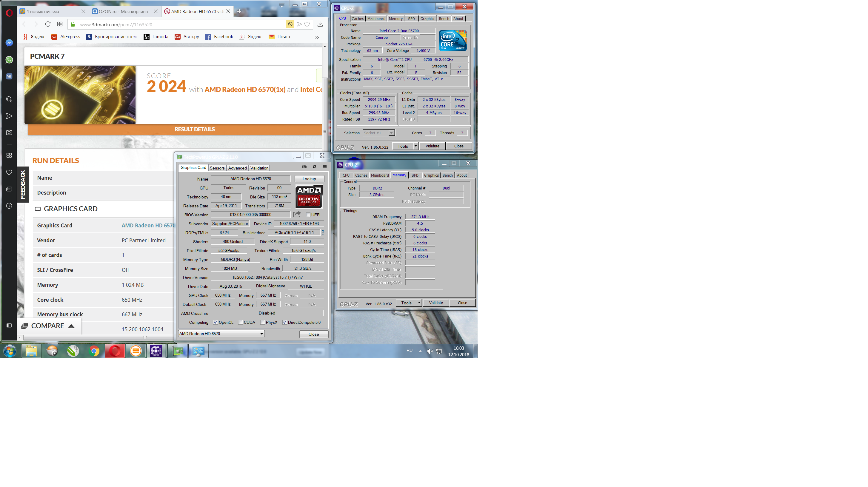Open Tools dropdown arrow in upper CPU-Z
This screenshot has height=487, width=868.
click(x=415, y=146)
